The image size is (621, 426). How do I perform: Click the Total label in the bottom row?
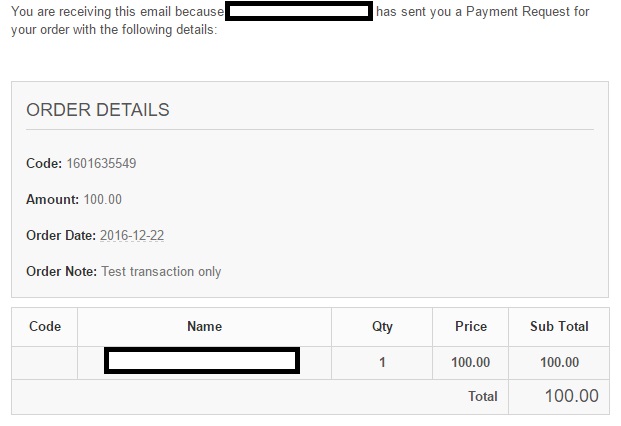pyautogui.click(x=483, y=396)
